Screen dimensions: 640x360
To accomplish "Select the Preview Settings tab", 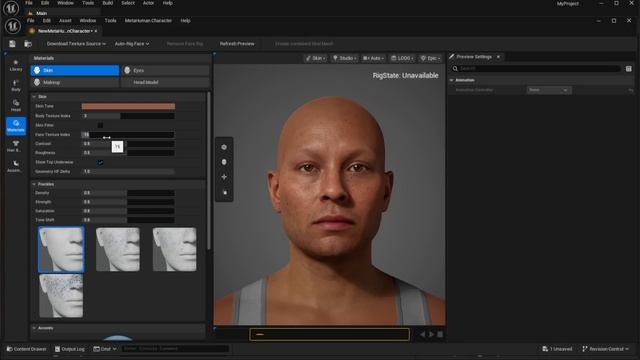I will point(473,57).
